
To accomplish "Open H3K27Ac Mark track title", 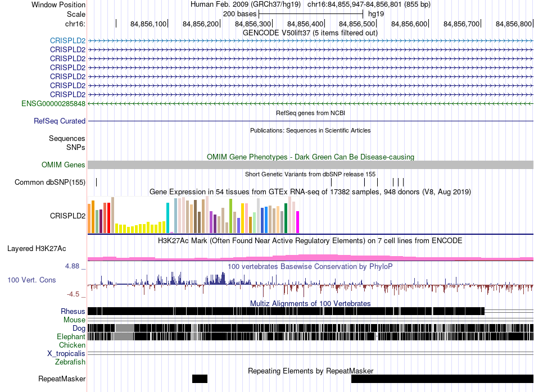I will coord(310,241).
